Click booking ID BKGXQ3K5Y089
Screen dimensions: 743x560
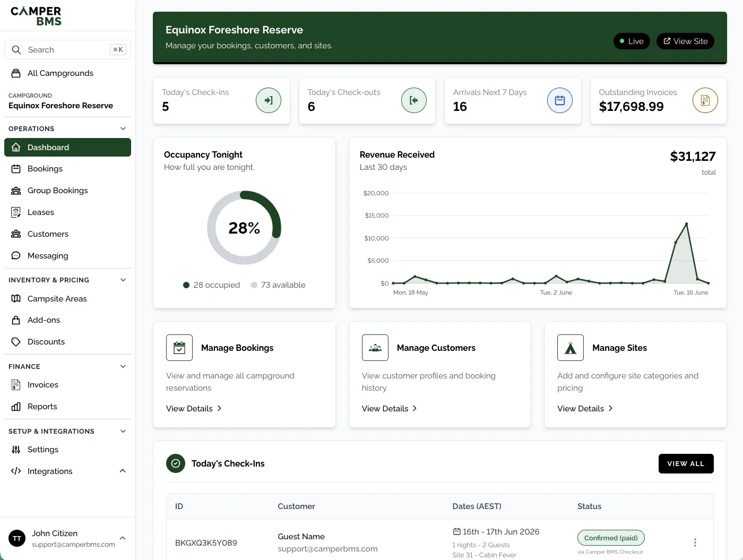(206, 543)
